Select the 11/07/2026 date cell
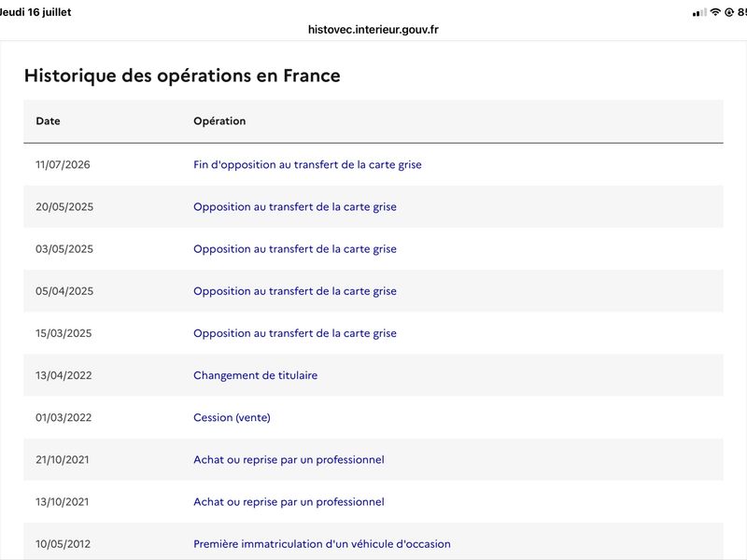Image resolution: width=747 pixels, height=560 pixels. click(63, 165)
